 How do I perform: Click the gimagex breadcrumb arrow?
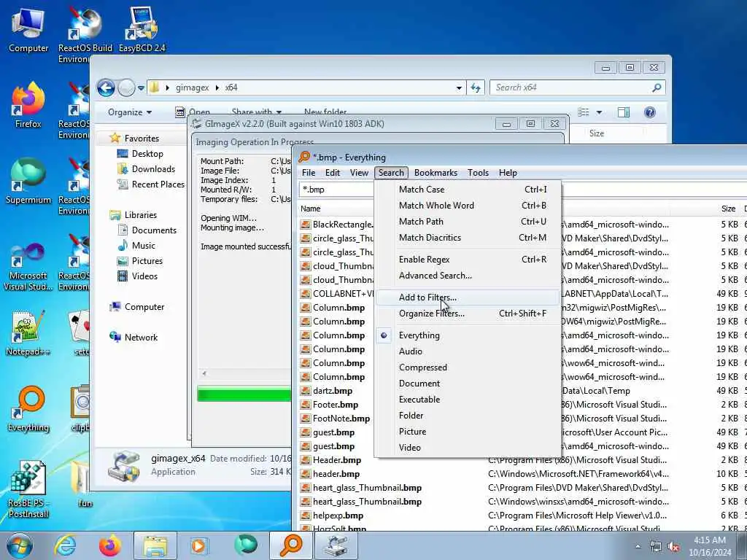[x=217, y=87]
